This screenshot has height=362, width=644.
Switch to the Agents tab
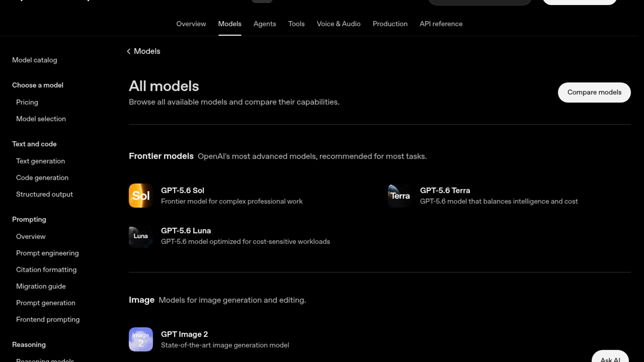(265, 24)
